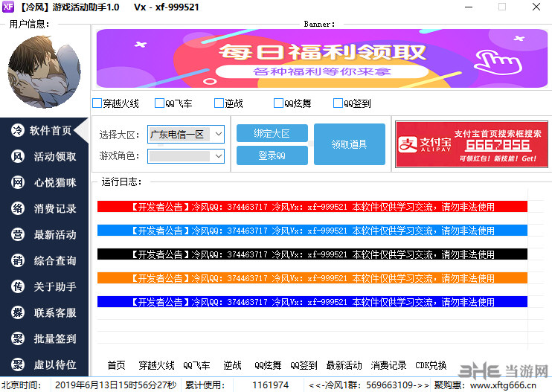The height and width of the screenshot is (392, 552).
Task: Switch to the CDK兑换 bottom tab
Action: (431, 365)
